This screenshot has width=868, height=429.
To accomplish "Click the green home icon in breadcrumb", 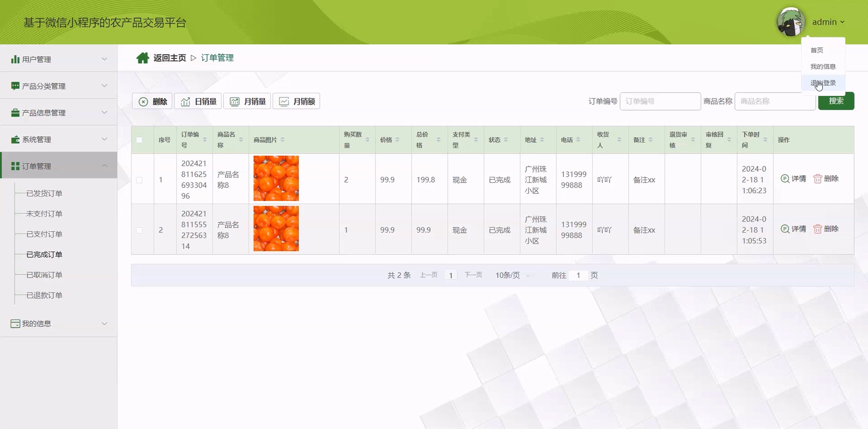I will coord(143,58).
